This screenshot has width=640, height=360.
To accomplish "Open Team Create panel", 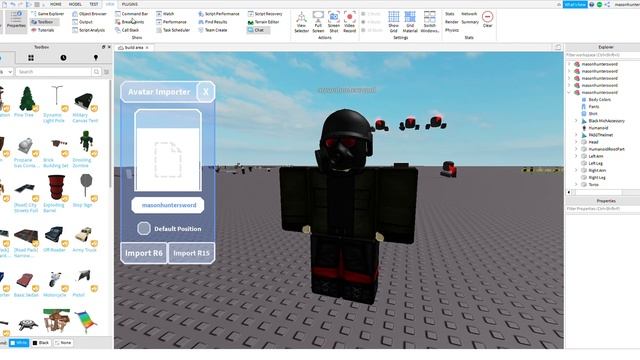I will (x=213, y=30).
